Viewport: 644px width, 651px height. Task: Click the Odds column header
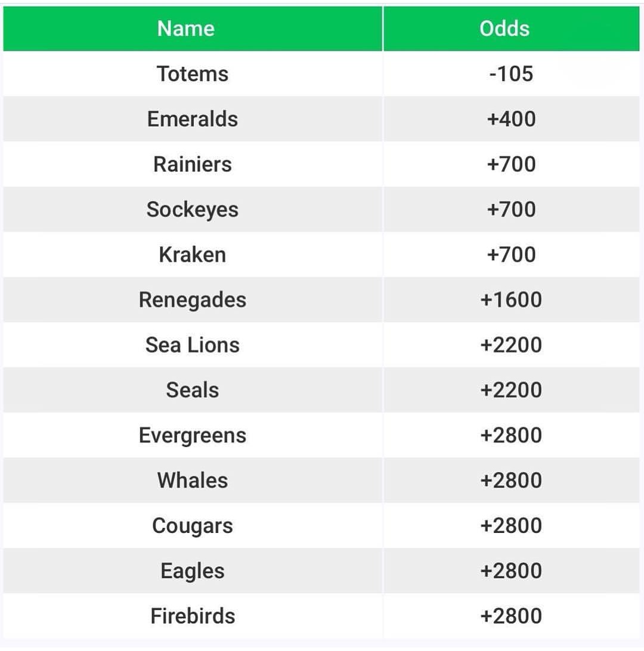(504, 29)
